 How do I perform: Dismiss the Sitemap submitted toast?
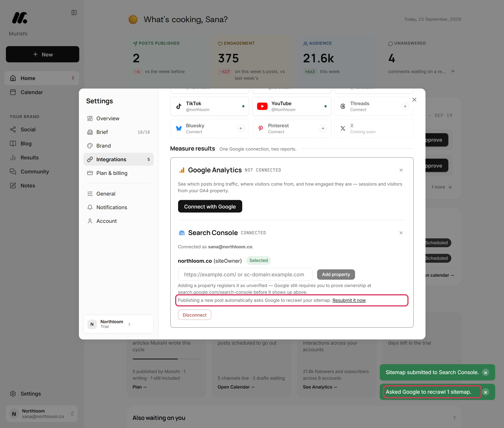pos(485,372)
